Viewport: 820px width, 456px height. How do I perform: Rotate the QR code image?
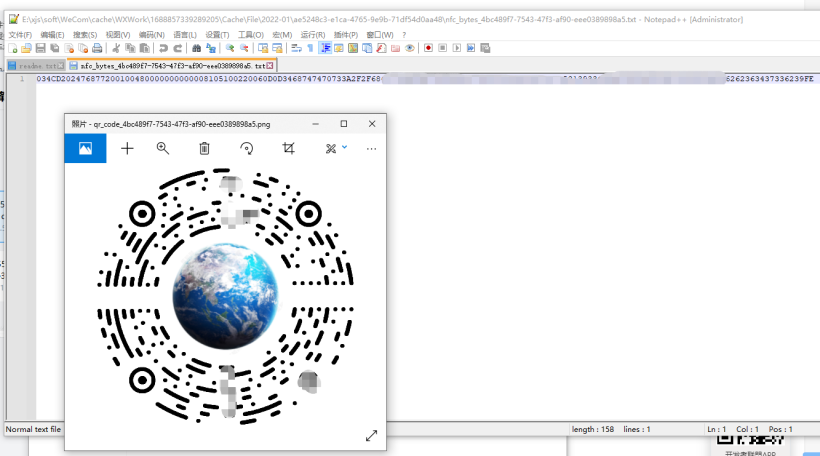[x=246, y=149]
